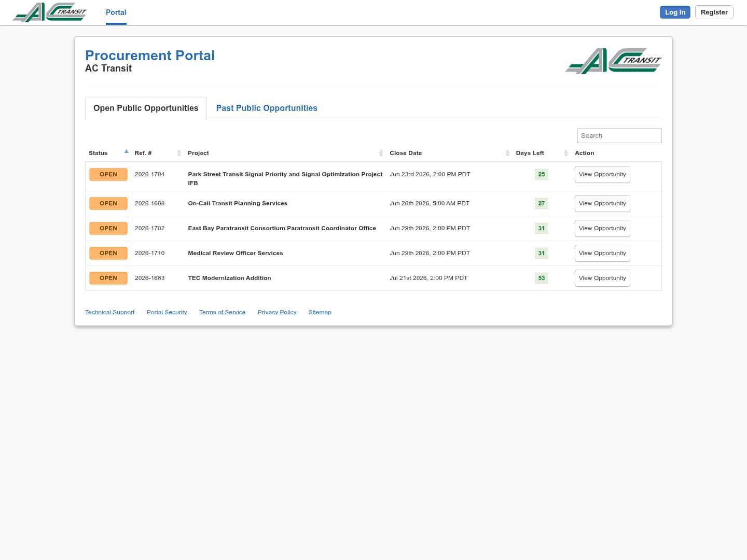Open the Technical Support link
The width and height of the screenshot is (747, 560).
pos(110,312)
